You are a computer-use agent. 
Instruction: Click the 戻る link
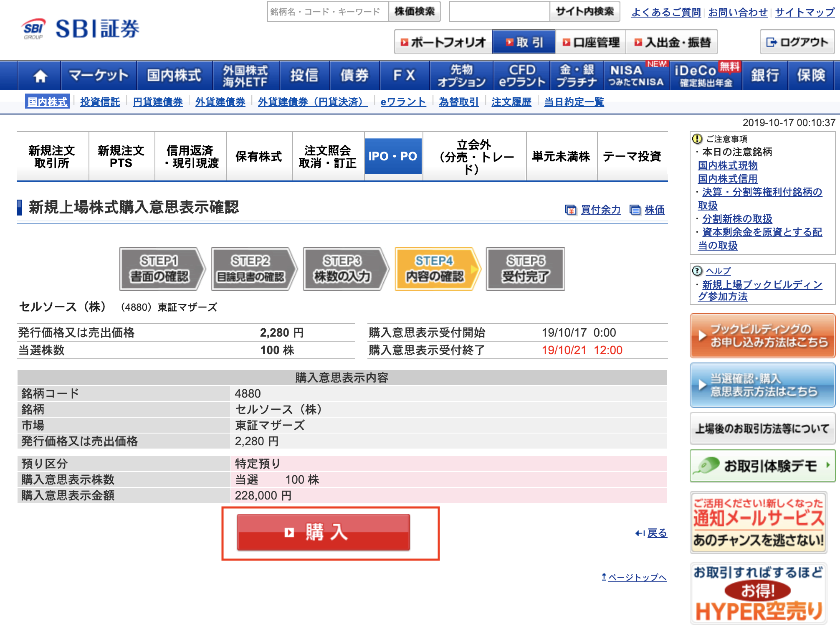(x=657, y=533)
